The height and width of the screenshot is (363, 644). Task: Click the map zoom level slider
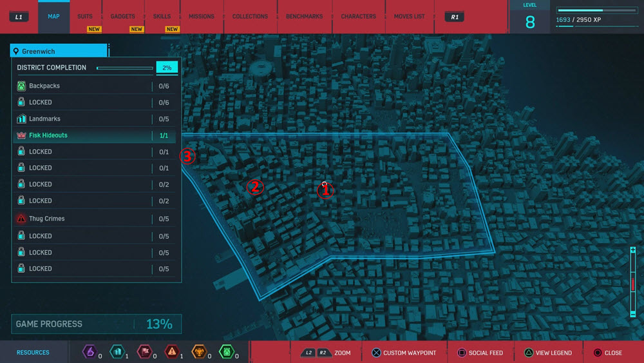(633, 282)
